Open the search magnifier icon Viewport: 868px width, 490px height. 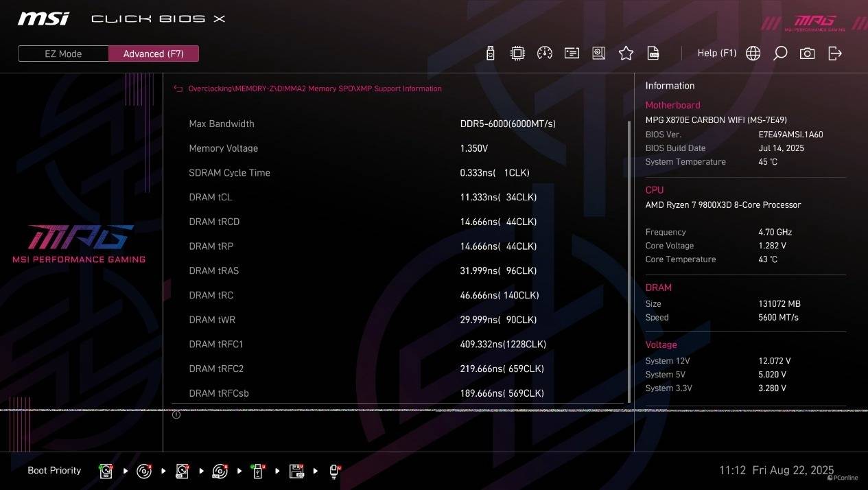[x=780, y=53]
